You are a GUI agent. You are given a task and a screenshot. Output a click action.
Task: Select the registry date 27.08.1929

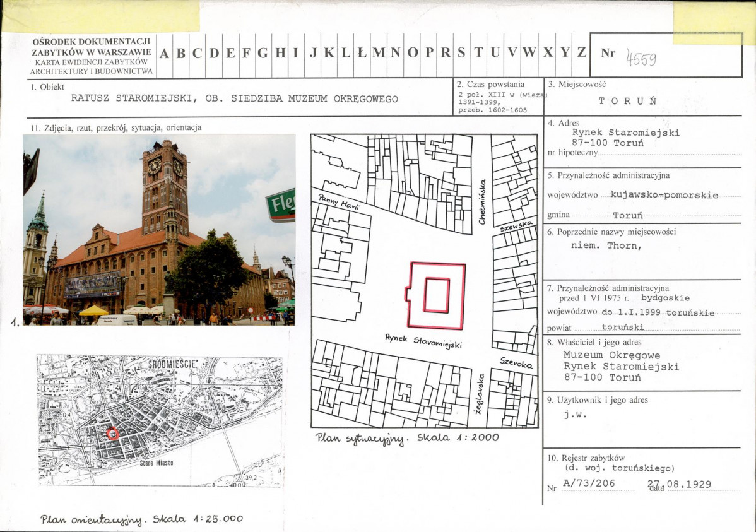tap(680, 485)
